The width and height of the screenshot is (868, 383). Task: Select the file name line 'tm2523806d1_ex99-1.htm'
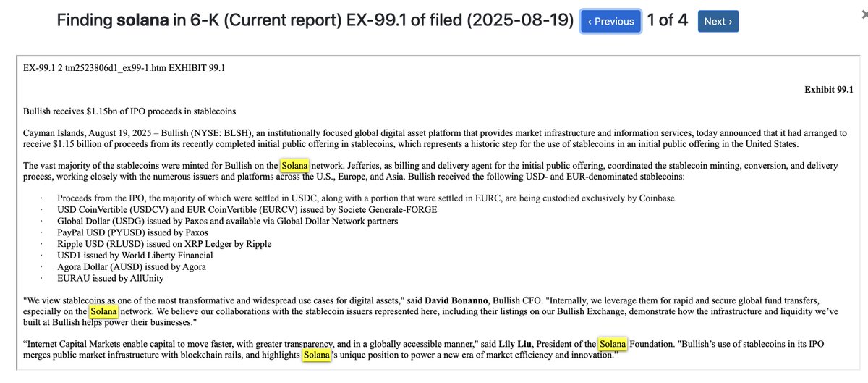click(124, 68)
